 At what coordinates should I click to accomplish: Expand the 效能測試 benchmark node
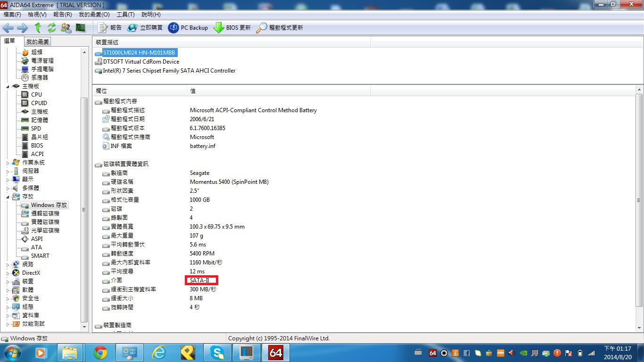[x=8, y=324]
